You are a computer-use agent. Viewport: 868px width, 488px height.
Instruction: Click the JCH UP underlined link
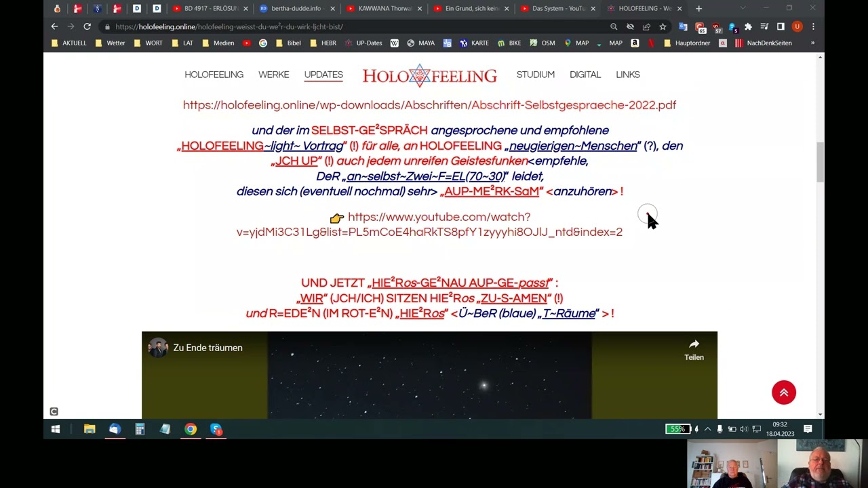click(x=296, y=161)
